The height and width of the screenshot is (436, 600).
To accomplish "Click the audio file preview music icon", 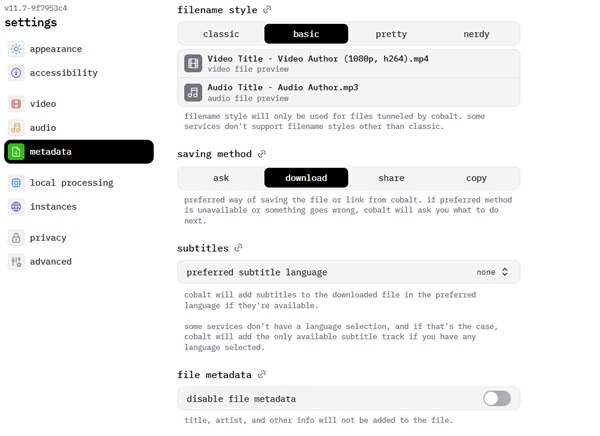I will pos(193,92).
